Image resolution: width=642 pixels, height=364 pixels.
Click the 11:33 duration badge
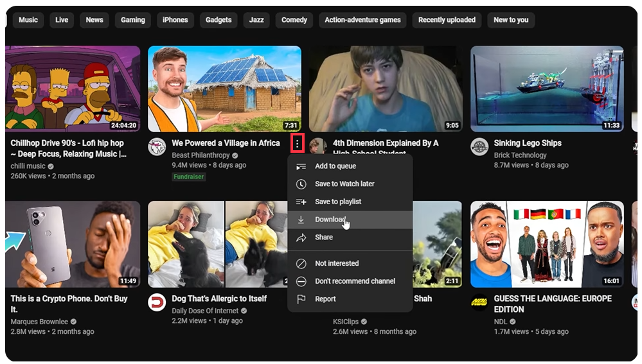tap(611, 125)
